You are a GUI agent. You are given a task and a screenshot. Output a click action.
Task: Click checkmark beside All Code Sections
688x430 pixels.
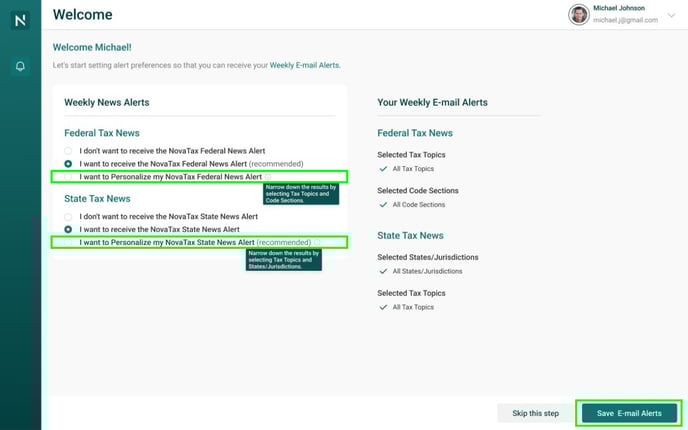click(383, 204)
